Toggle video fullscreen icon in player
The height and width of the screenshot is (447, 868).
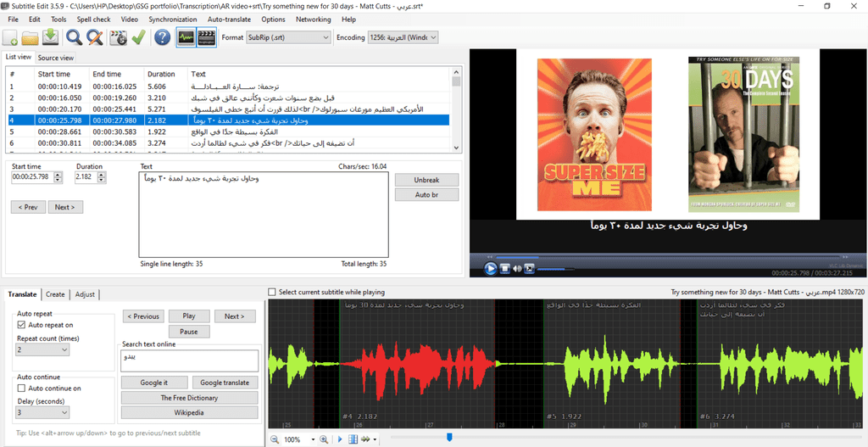point(530,269)
